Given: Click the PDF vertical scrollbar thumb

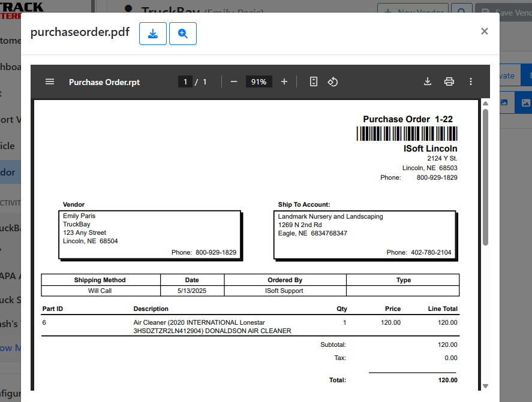Looking at the screenshot, I should (485, 177).
